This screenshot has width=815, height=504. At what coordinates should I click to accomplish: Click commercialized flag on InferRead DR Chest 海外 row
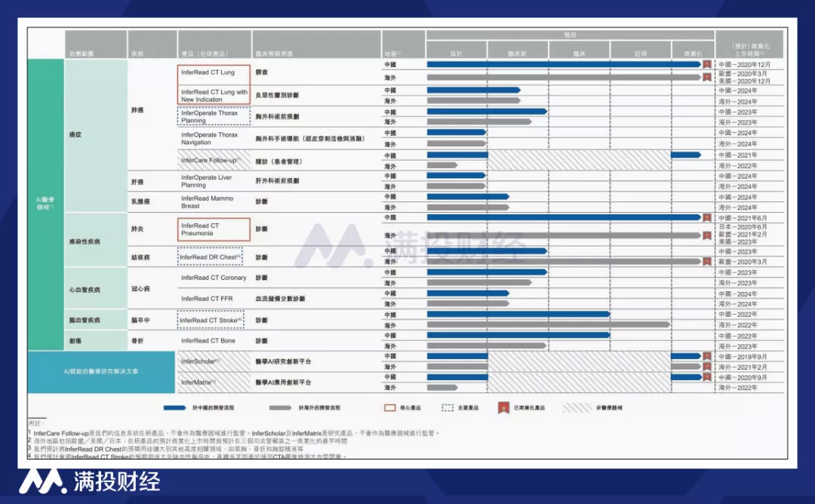pyautogui.click(x=707, y=261)
